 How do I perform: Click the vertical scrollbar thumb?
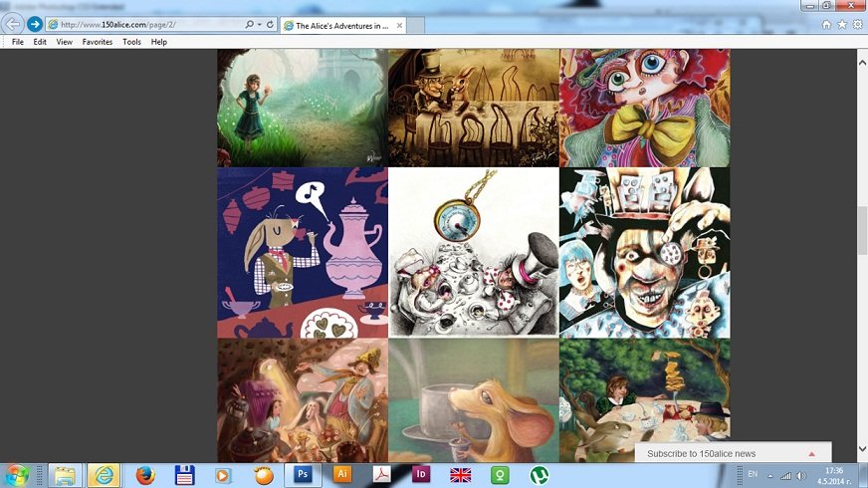point(862,230)
